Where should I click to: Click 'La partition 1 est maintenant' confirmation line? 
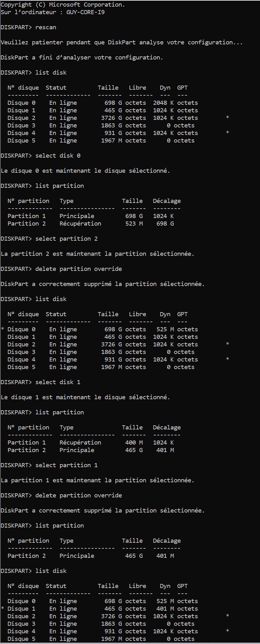pyautogui.click(x=97, y=480)
